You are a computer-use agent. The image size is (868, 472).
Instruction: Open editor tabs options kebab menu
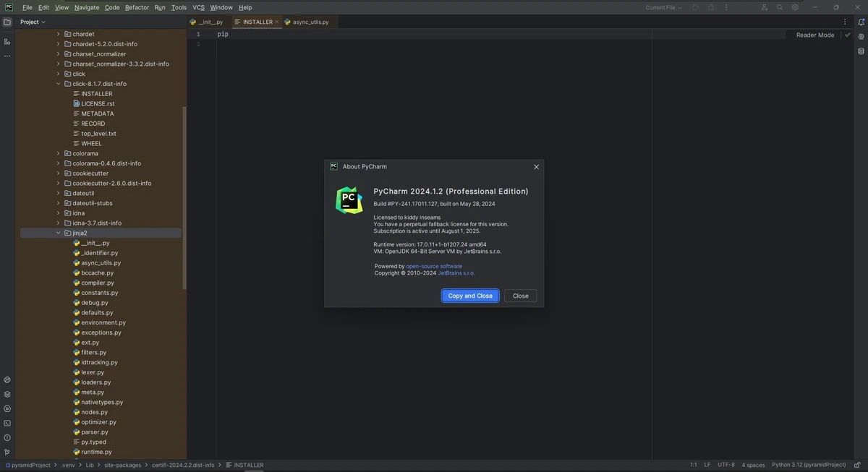[x=845, y=22]
